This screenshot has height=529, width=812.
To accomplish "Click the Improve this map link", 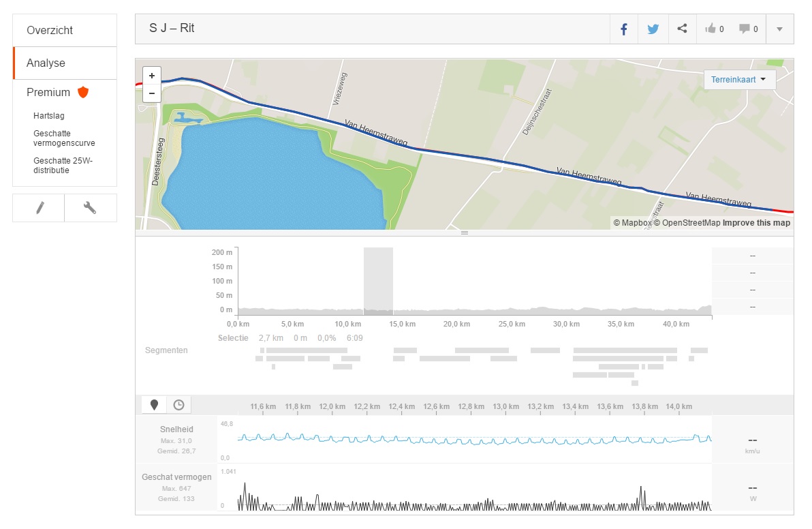I will (756, 223).
